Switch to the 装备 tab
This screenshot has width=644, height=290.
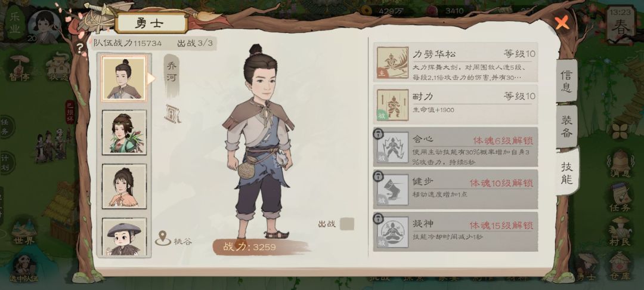(x=567, y=126)
